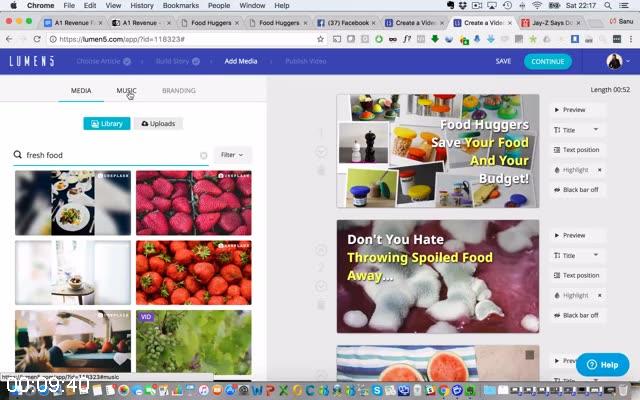This screenshot has height=400, width=640.
Task: Switch to the Jay-Z Says tab
Action: (x=553, y=23)
